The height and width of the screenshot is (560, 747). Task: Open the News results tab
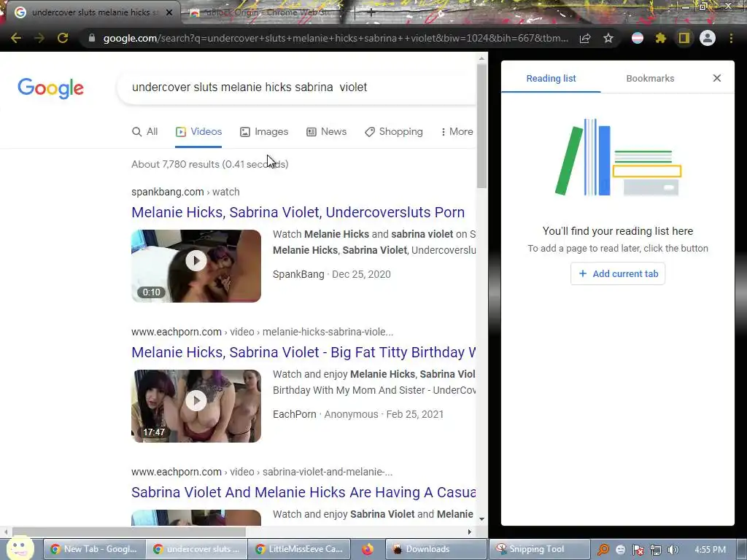click(x=326, y=132)
